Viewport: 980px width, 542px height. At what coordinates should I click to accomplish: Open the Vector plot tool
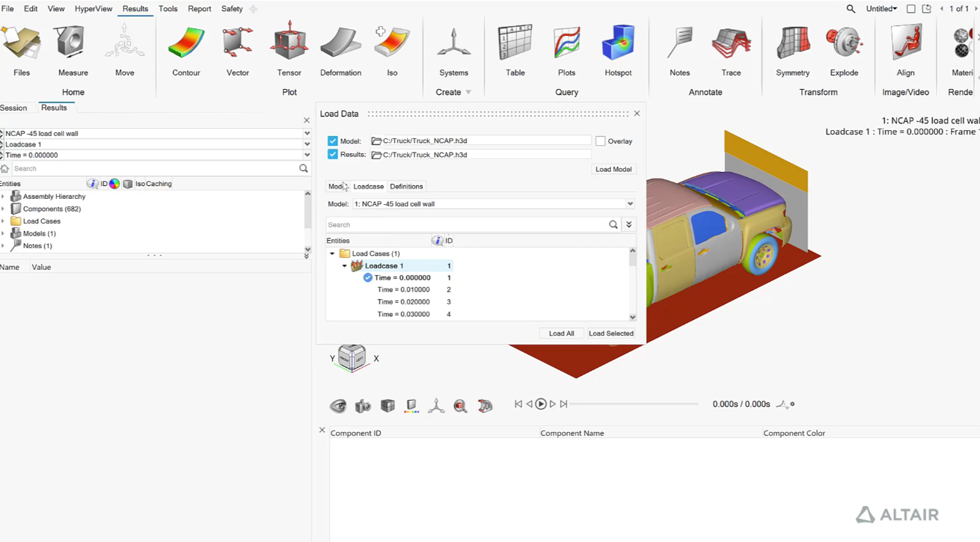click(238, 51)
